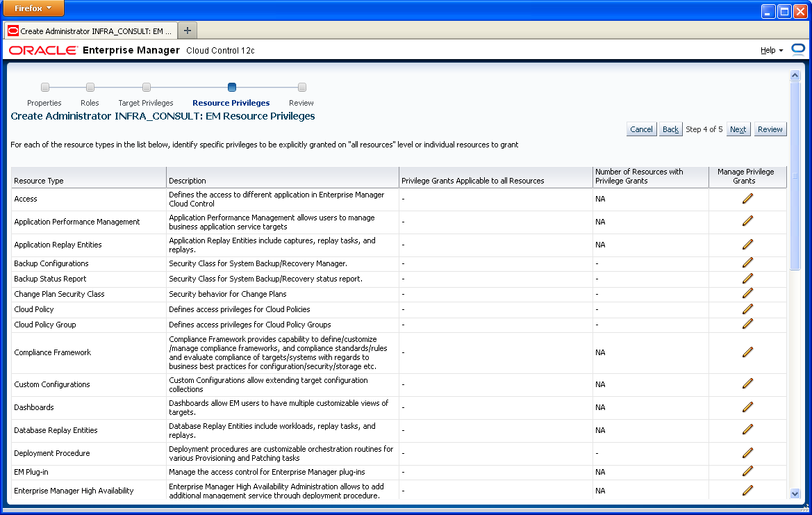812x515 pixels.
Task: Click 'Number of Resources with Privilege Grants' header
Action: point(650,178)
